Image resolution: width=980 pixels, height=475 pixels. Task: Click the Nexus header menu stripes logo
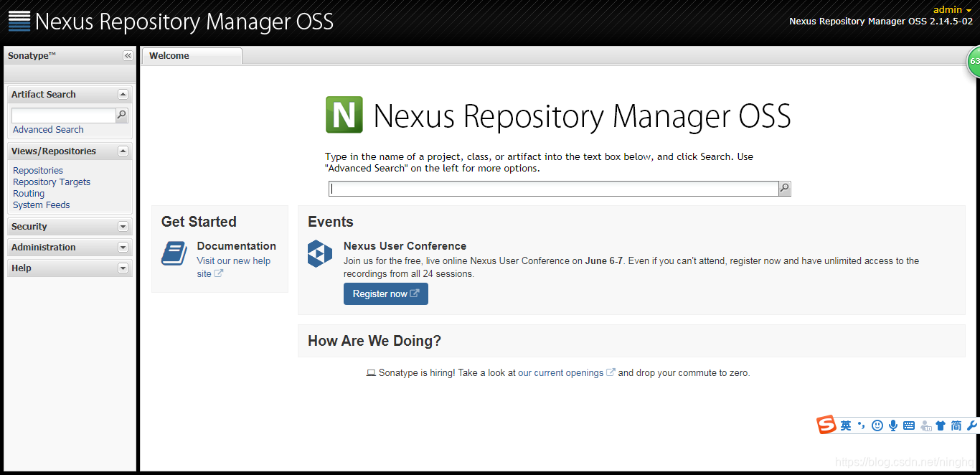pos(19,21)
